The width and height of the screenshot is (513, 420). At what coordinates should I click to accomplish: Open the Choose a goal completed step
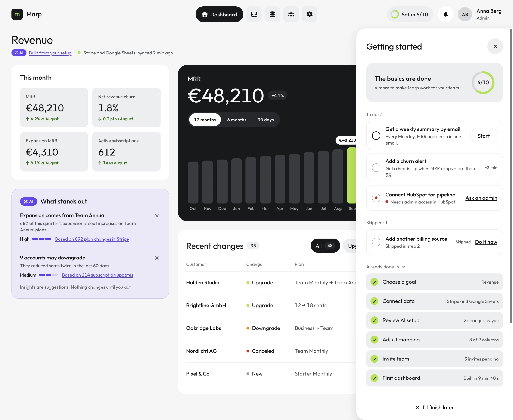coord(434,282)
